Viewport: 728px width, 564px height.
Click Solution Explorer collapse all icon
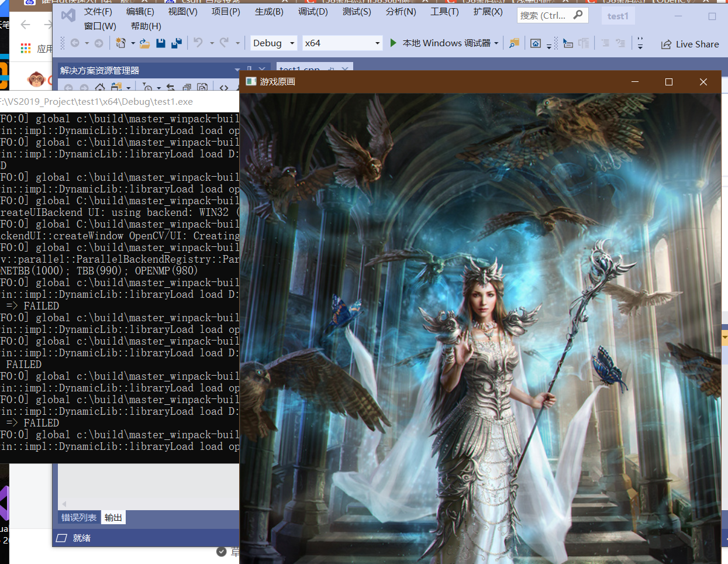187,88
